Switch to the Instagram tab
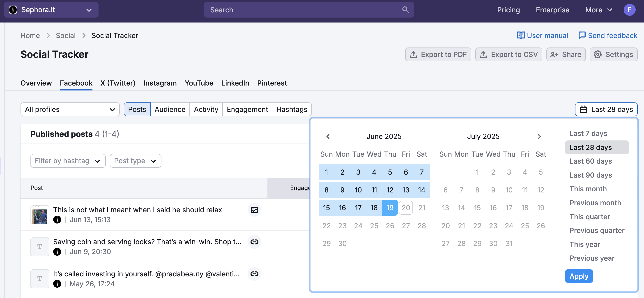This screenshot has width=644, height=298. pyautogui.click(x=160, y=83)
